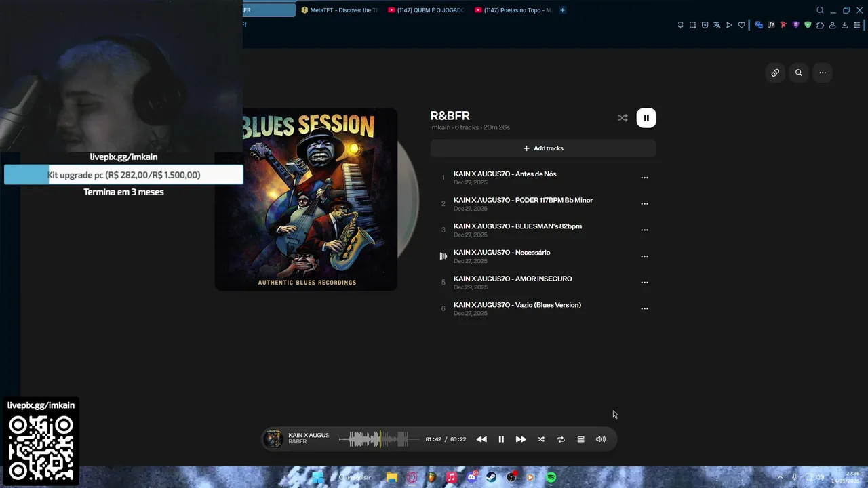
Task: Open options for track BLUESMAN's 82bpm
Action: tap(644, 230)
